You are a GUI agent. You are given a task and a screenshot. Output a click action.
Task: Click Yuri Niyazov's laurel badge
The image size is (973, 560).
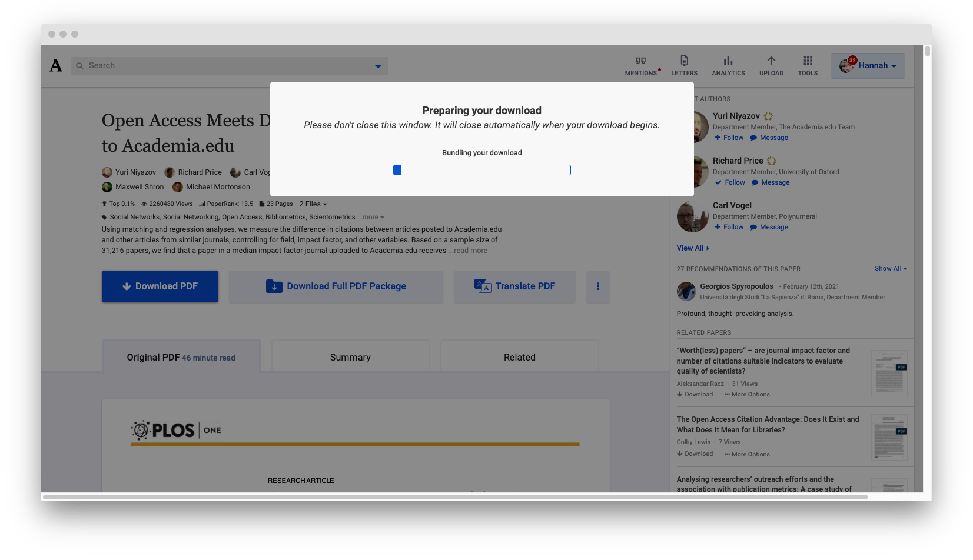[x=768, y=116]
